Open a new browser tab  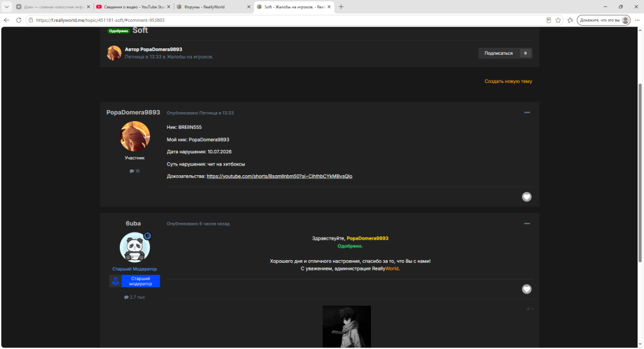[341, 7]
